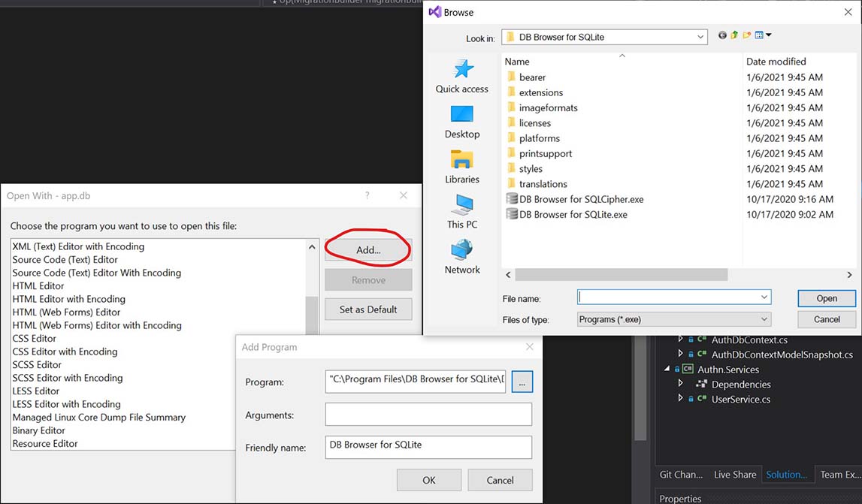Expand the Dependencies node
This screenshot has height=504, width=862.
(681, 384)
